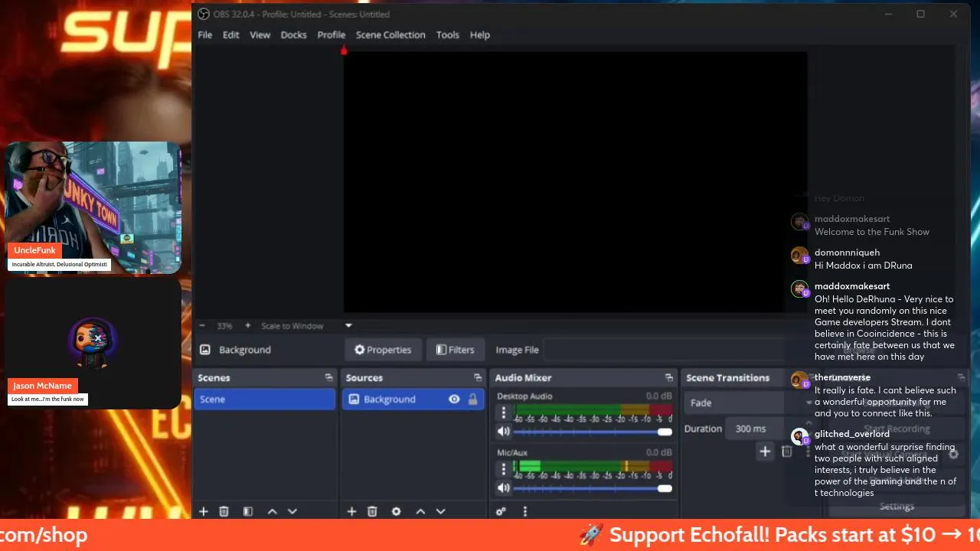This screenshot has width=980, height=551.
Task: Click the 33% zoom level text
Action: tap(224, 326)
